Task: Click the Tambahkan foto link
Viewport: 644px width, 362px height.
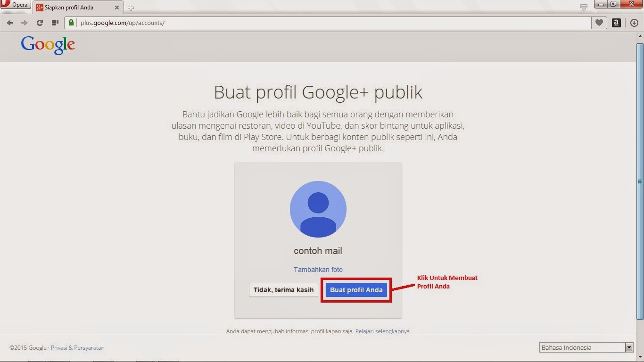Action: [318, 270]
